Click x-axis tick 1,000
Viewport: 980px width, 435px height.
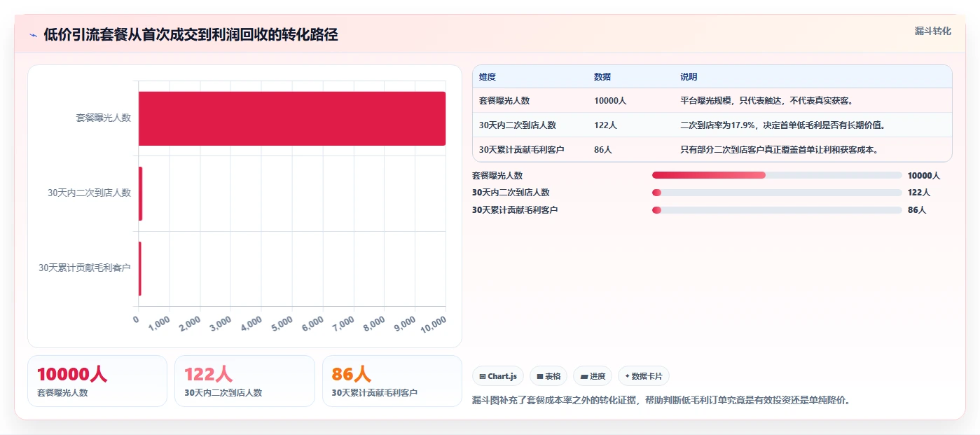click(159, 323)
